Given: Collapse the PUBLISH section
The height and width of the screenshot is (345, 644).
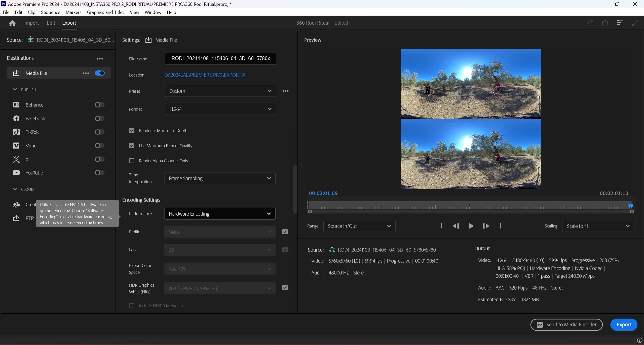Looking at the screenshot, I should click(x=15, y=90).
